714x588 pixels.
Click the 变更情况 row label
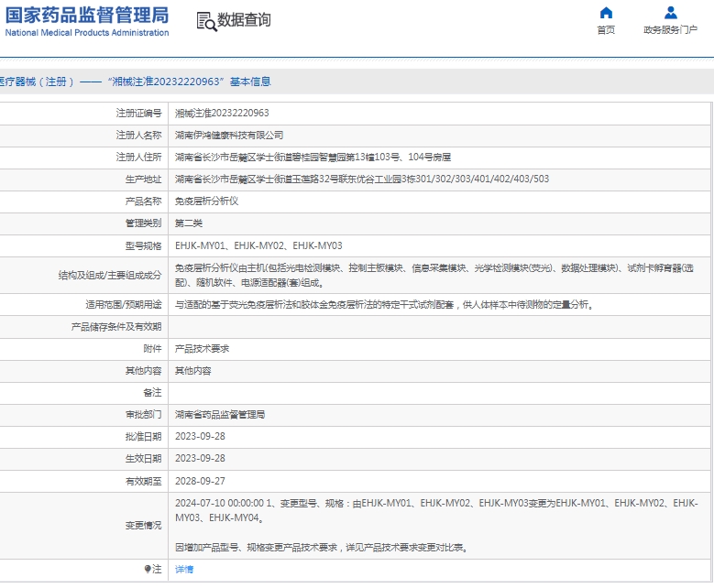143,526
